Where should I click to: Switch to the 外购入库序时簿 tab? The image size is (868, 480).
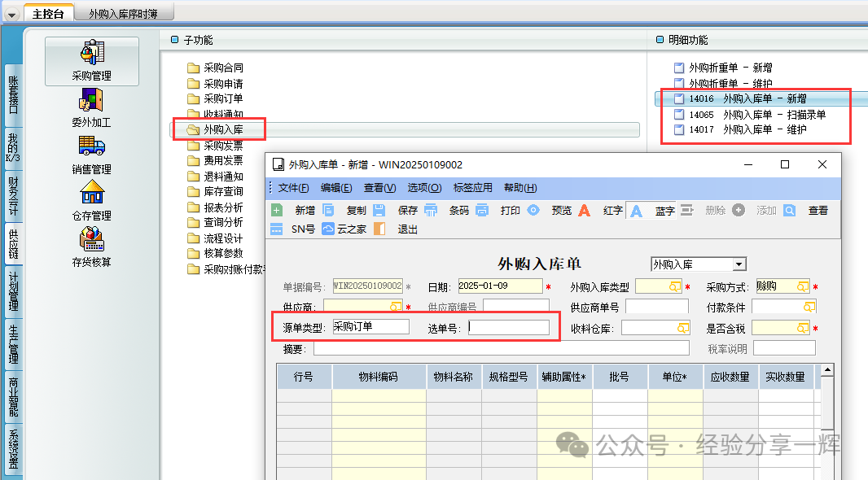coord(123,13)
